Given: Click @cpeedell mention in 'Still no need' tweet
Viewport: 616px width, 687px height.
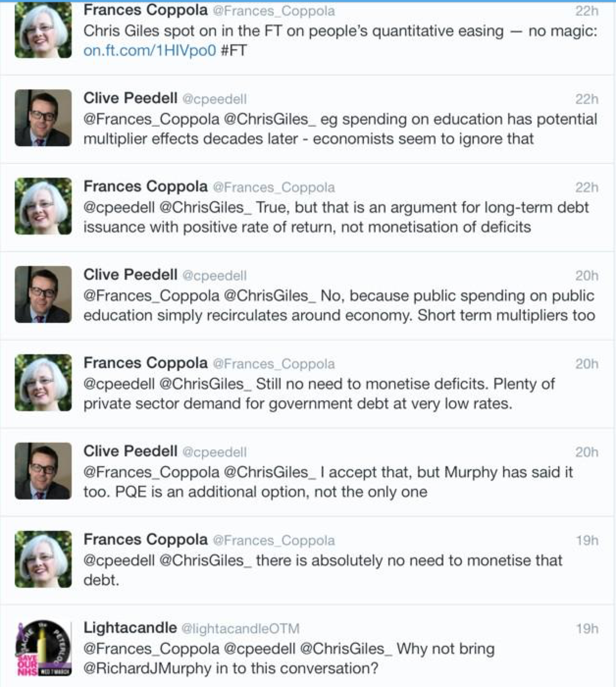Looking at the screenshot, I should (119, 384).
